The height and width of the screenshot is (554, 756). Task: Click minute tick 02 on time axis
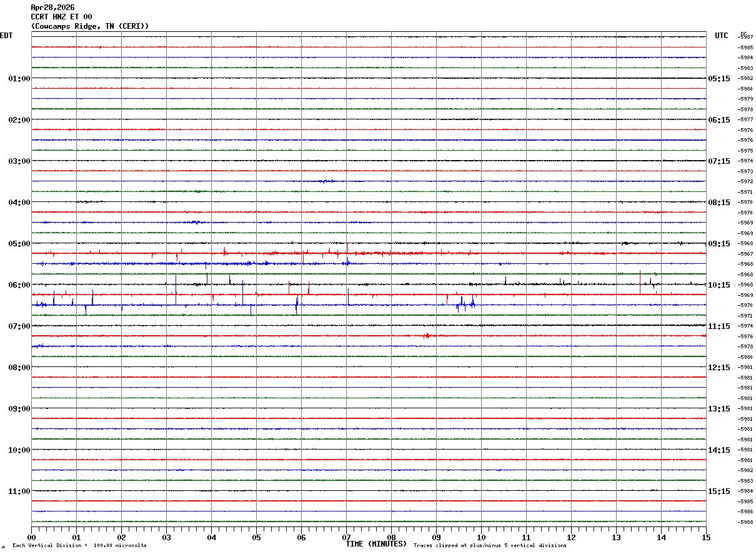tap(121, 537)
